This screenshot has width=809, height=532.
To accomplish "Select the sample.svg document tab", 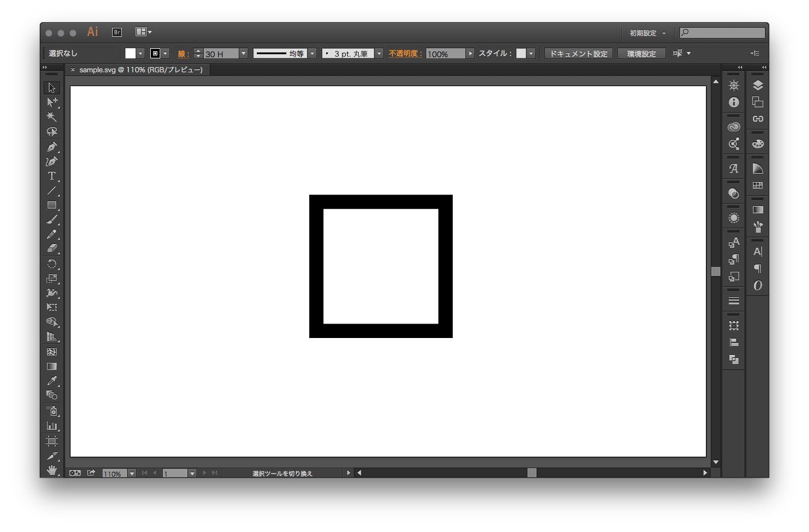I will [140, 70].
